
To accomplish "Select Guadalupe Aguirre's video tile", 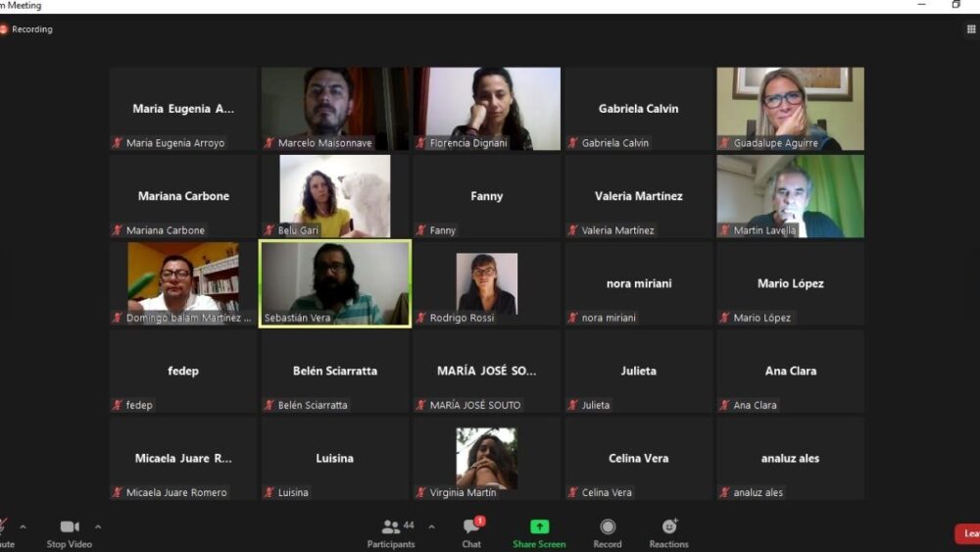I will 790,109.
